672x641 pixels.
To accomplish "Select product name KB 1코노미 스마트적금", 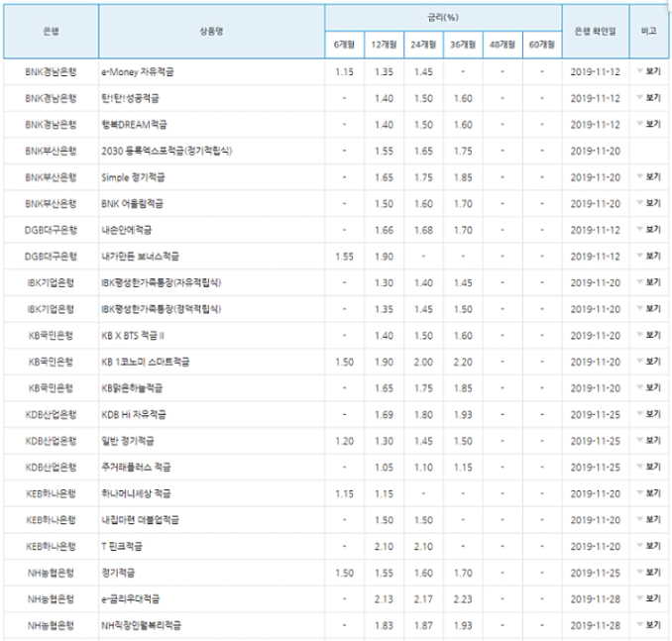I will tap(146, 362).
